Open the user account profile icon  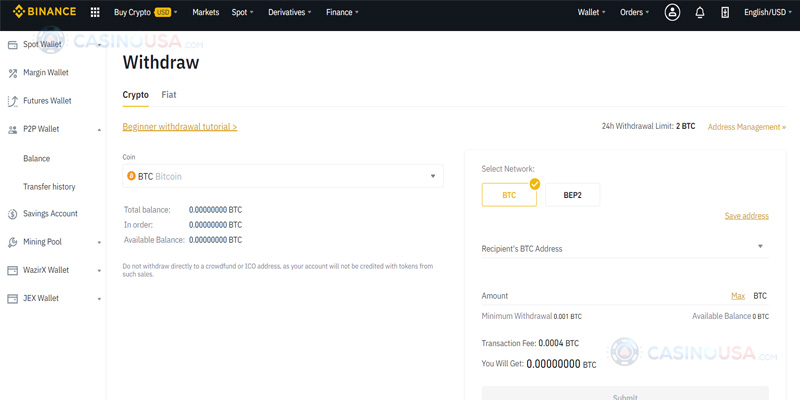pyautogui.click(x=672, y=12)
